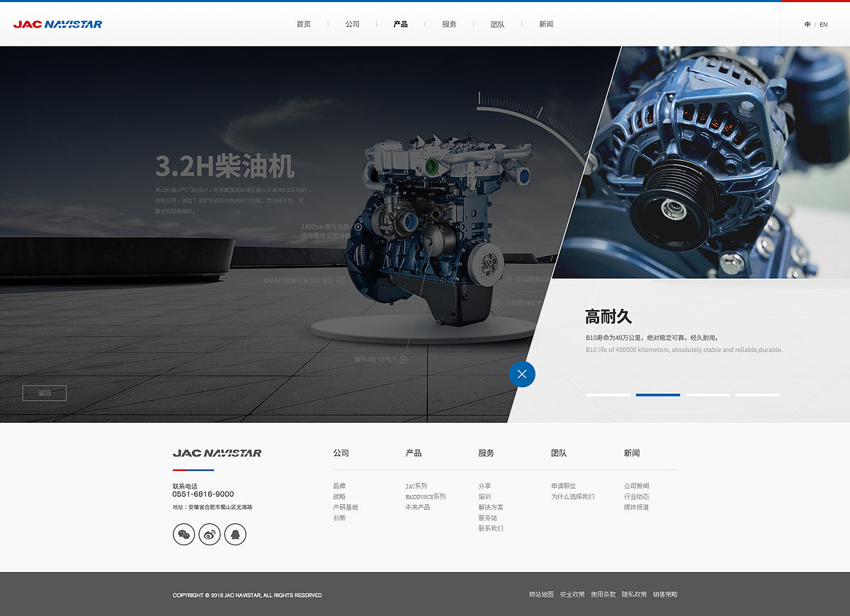This screenshot has width=850, height=616.
Task: Open 服务 in top navigation
Action: [x=449, y=24]
